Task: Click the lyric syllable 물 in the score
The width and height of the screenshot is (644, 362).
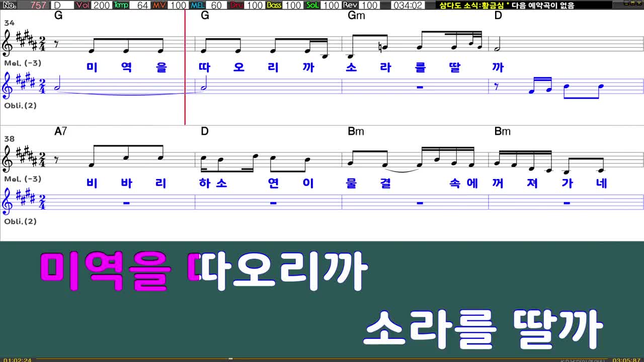Action: pos(351,183)
